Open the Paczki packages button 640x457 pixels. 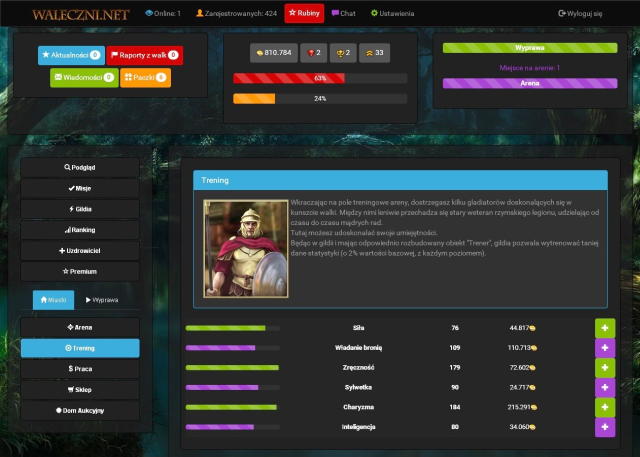click(x=145, y=77)
